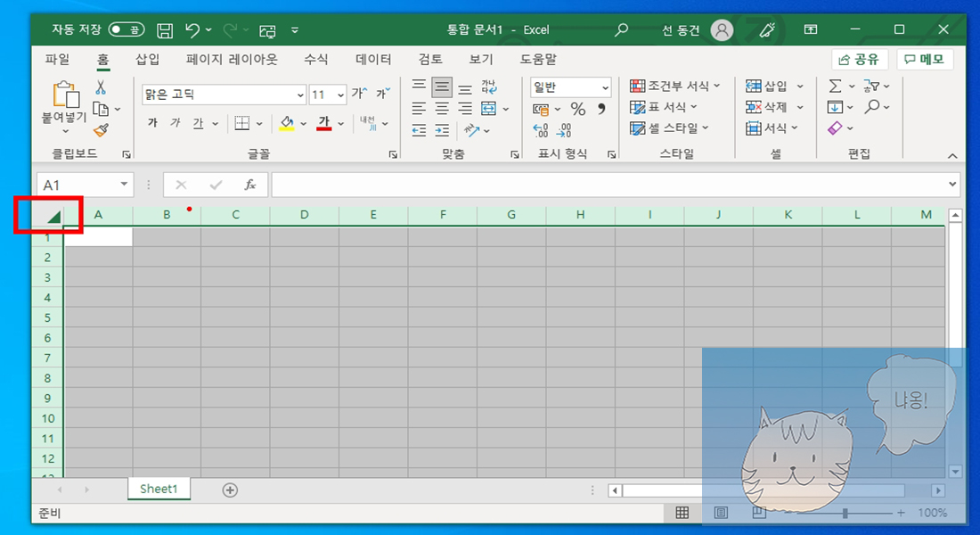Toggle middle vertical alignment

pos(442,87)
